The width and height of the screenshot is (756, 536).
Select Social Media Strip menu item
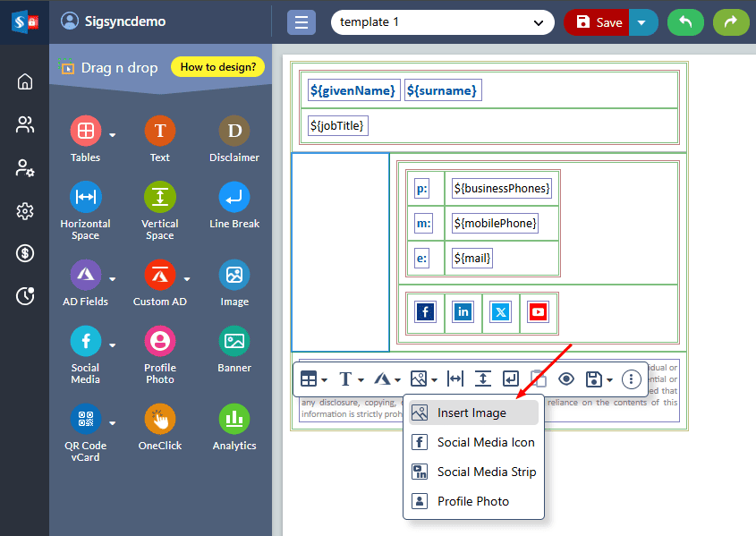(x=486, y=472)
